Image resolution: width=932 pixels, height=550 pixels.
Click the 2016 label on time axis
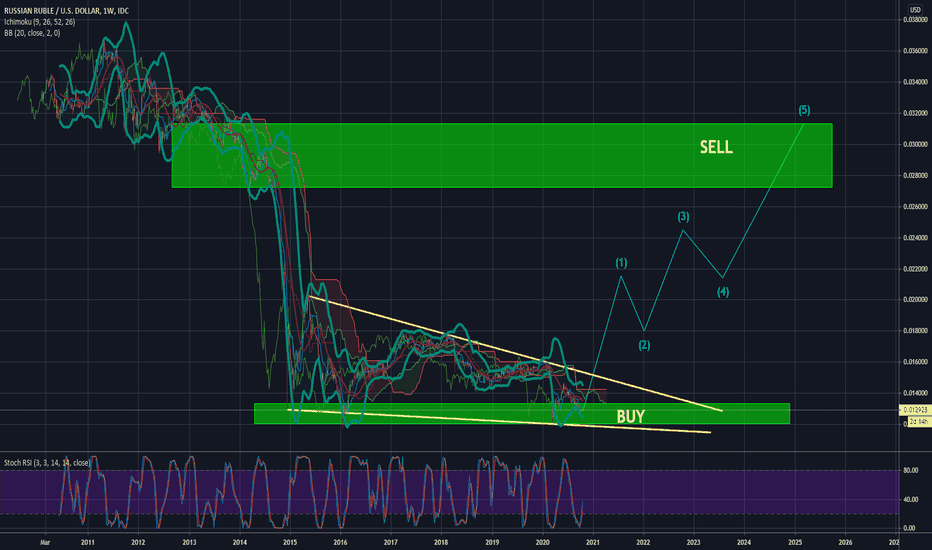point(341,542)
